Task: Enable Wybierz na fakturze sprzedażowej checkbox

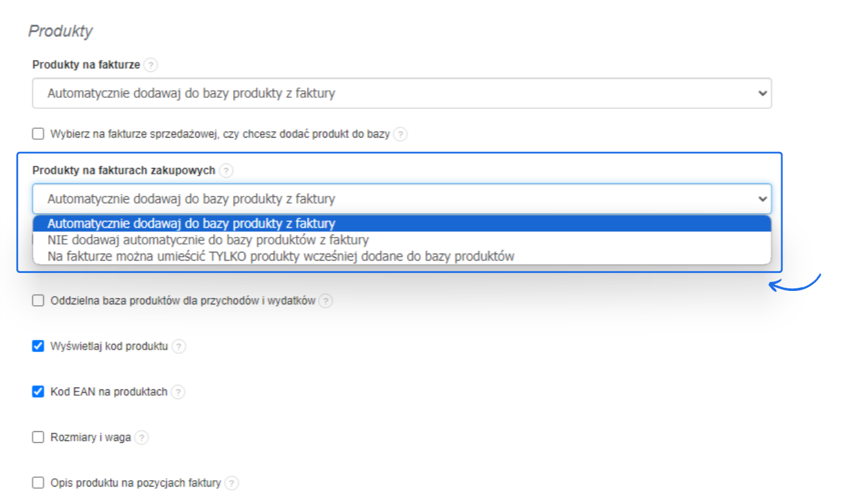Action: coord(38,134)
